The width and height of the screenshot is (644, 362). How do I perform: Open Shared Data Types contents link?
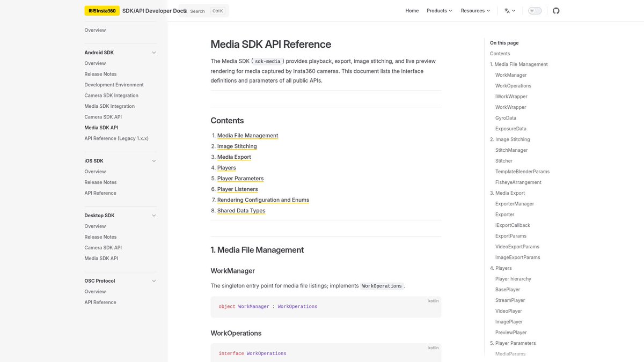(241, 211)
